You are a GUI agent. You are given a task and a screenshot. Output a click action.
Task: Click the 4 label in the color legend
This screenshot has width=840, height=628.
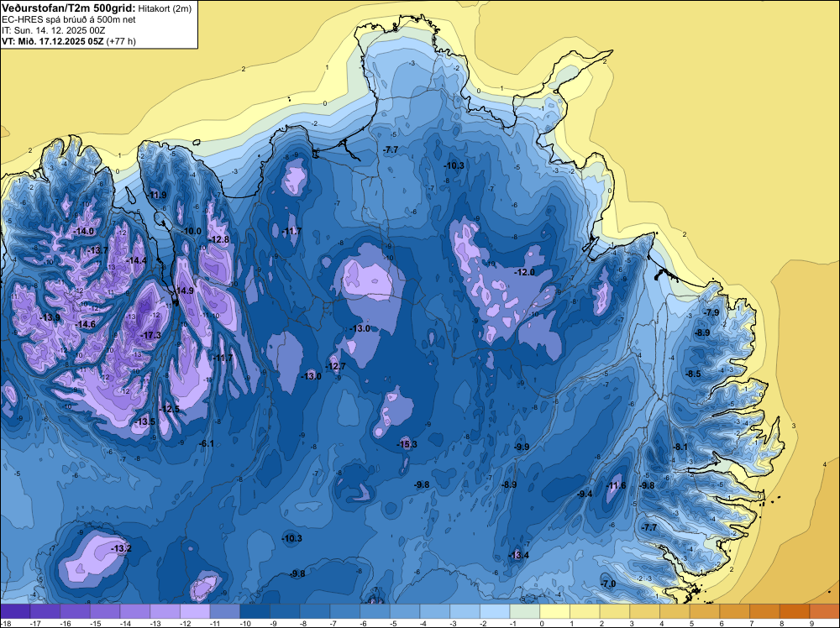[662, 623]
